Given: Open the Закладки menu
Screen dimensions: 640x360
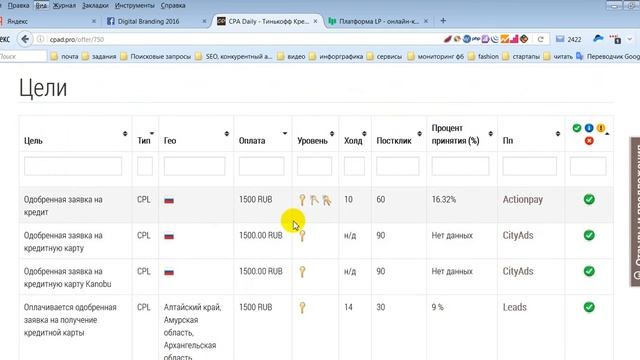Looking at the screenshot, I should 95,5.
